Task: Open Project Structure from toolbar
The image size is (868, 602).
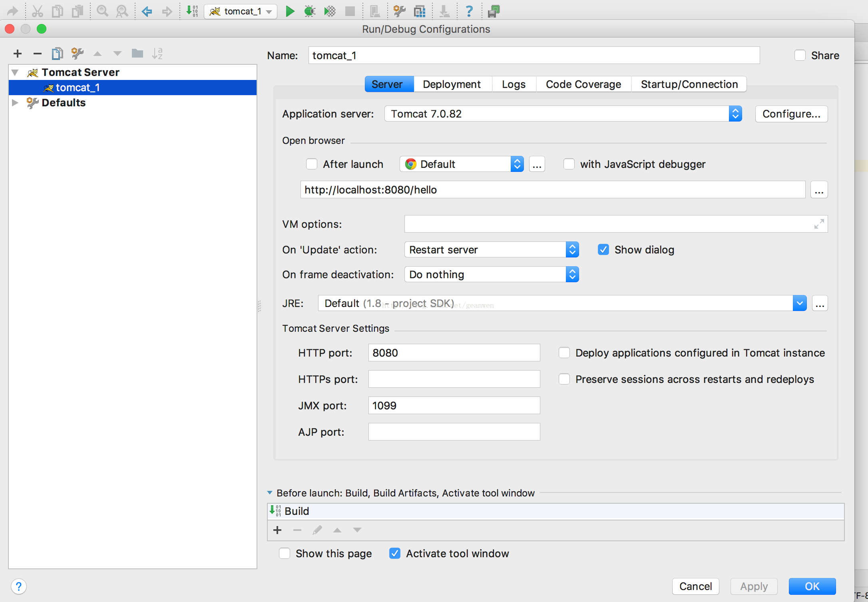Action: [420, 11]
